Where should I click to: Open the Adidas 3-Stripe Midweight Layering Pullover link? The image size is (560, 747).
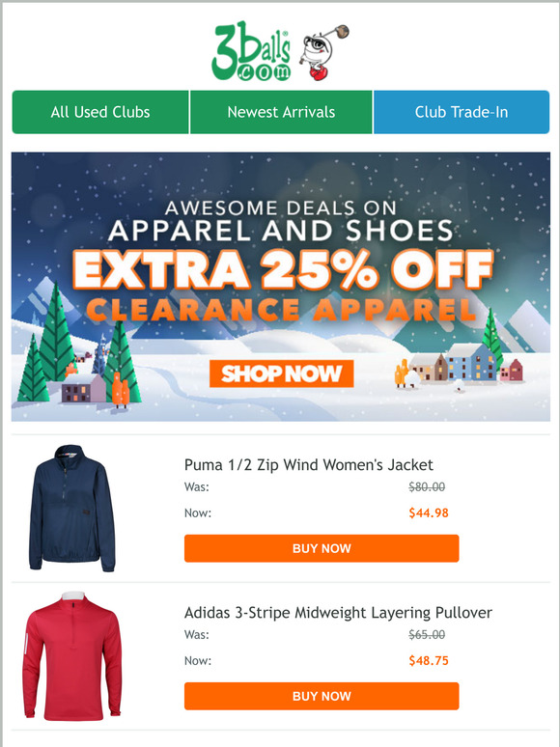click(x=338, y=612)
